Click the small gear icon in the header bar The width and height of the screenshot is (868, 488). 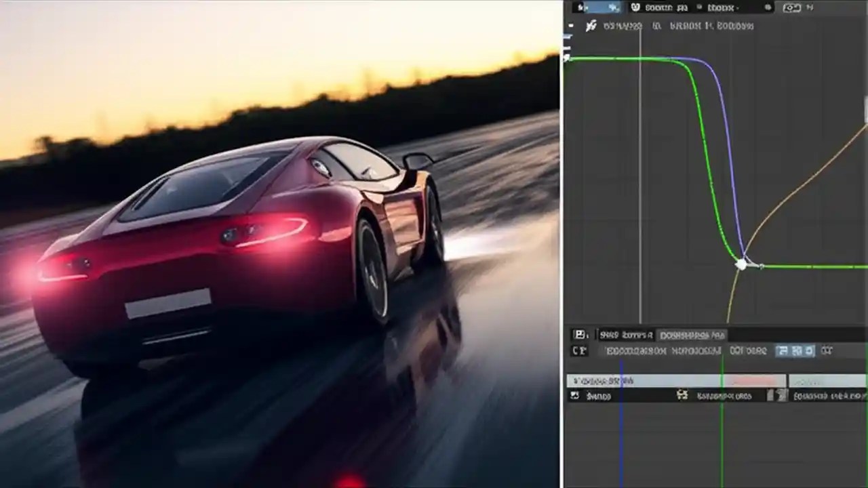tap(766, 7)
